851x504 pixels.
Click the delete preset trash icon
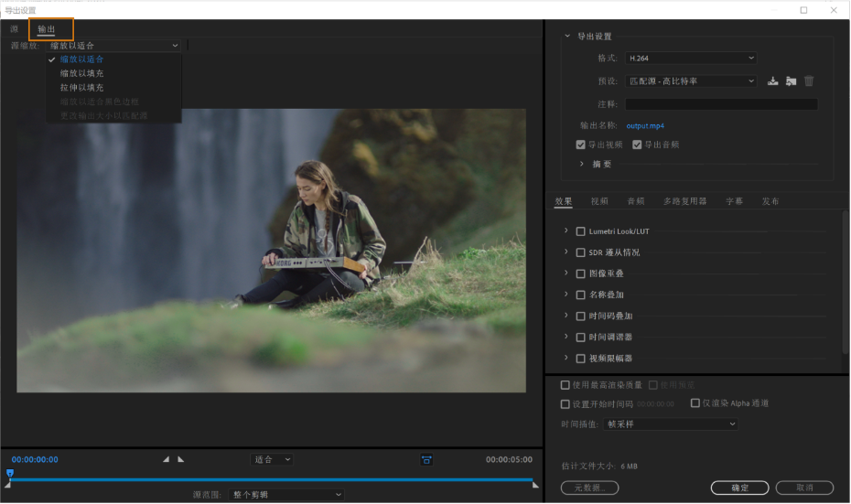(x=809, y=80)
